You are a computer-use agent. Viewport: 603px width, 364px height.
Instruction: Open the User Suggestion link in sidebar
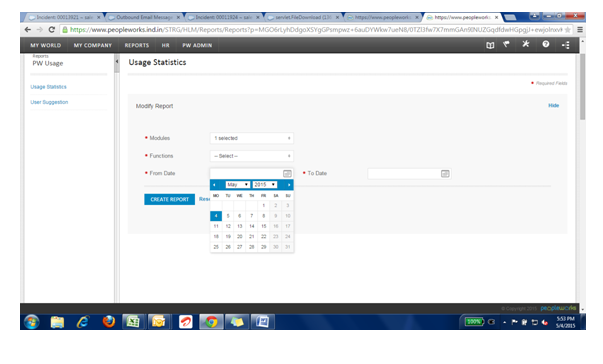pyautogui.click(x=49, y=102)
